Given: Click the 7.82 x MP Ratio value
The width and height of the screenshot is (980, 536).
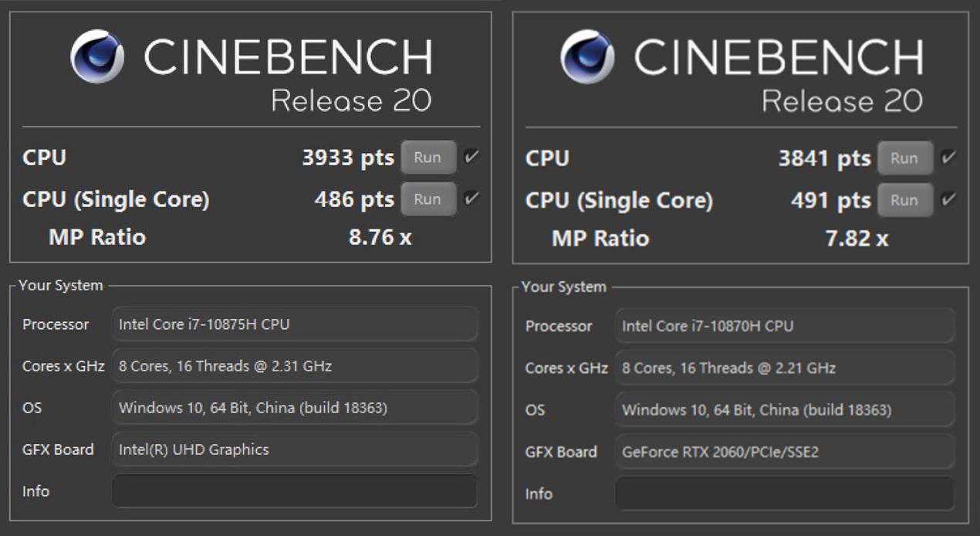Looking at the screenshot, I should tap(857, 238).
